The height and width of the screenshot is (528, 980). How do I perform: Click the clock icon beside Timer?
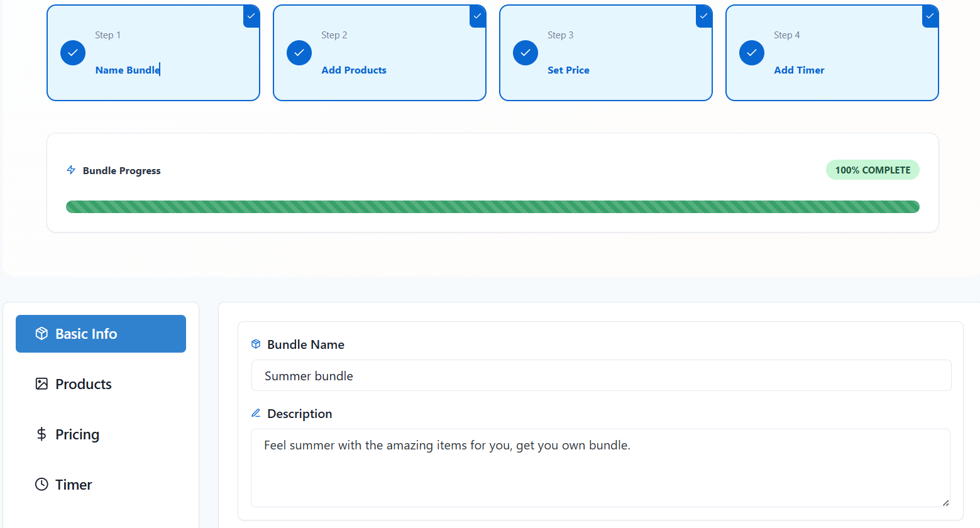pyautogui.click(x=41, y=485)
